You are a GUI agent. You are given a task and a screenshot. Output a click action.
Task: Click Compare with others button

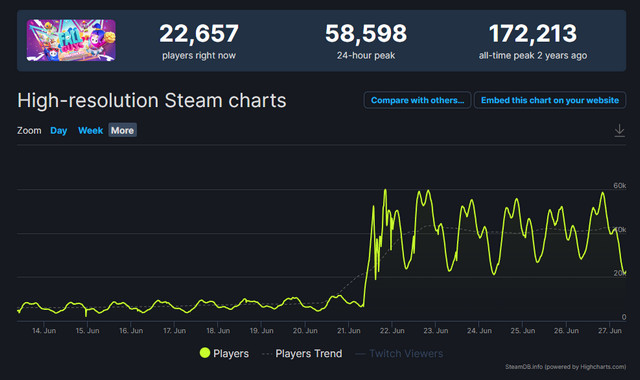point(417,100)
